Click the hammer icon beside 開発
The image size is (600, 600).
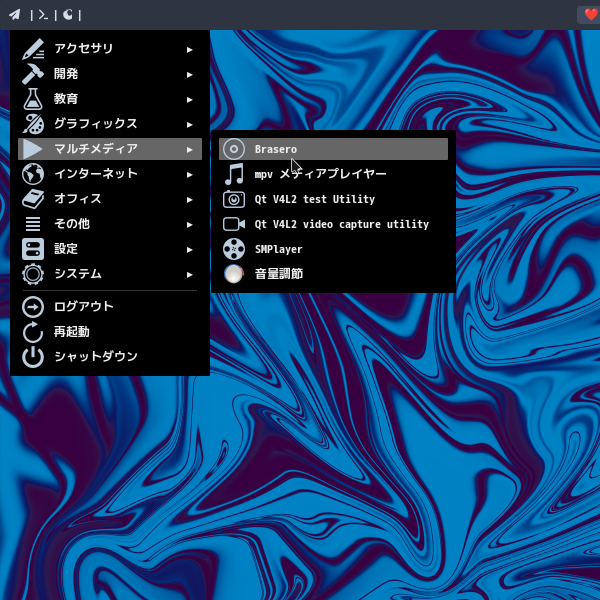pyautogui.click(x=33, y=74)
